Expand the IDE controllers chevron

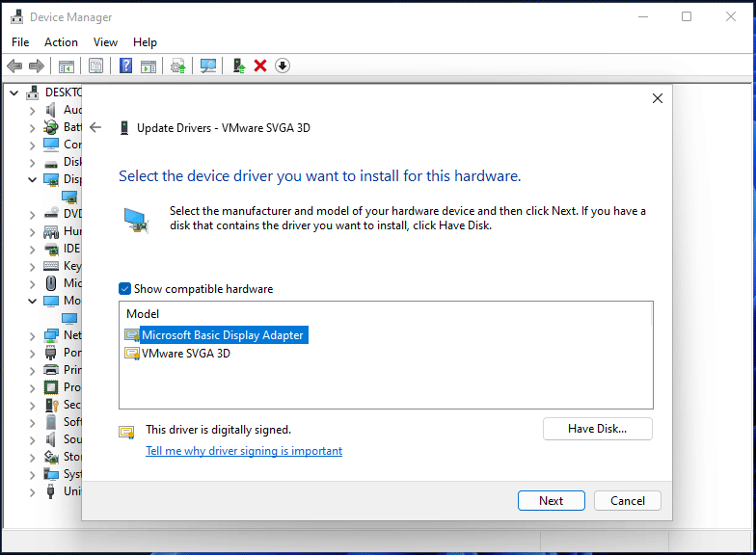click(x=33, y=250)
